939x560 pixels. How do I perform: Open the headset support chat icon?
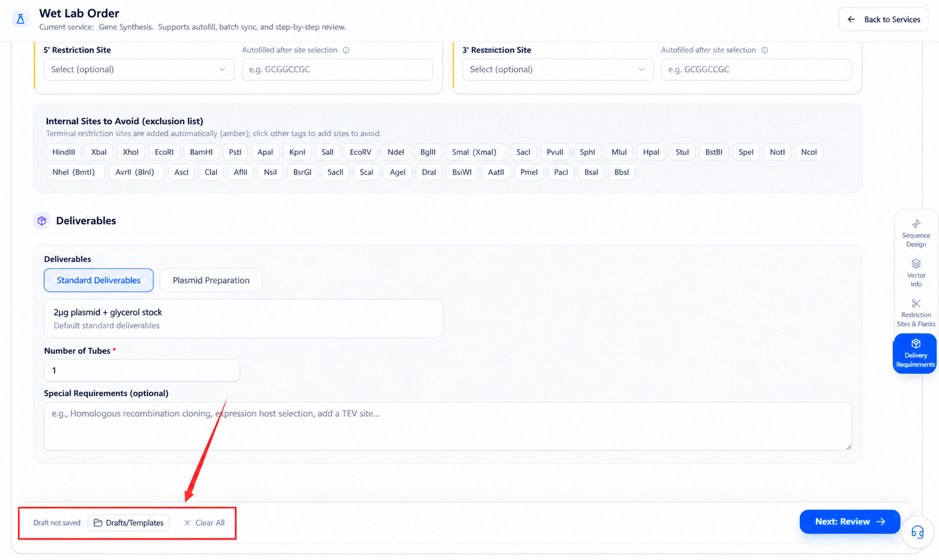pyautogui.click(x=917, y=532)
